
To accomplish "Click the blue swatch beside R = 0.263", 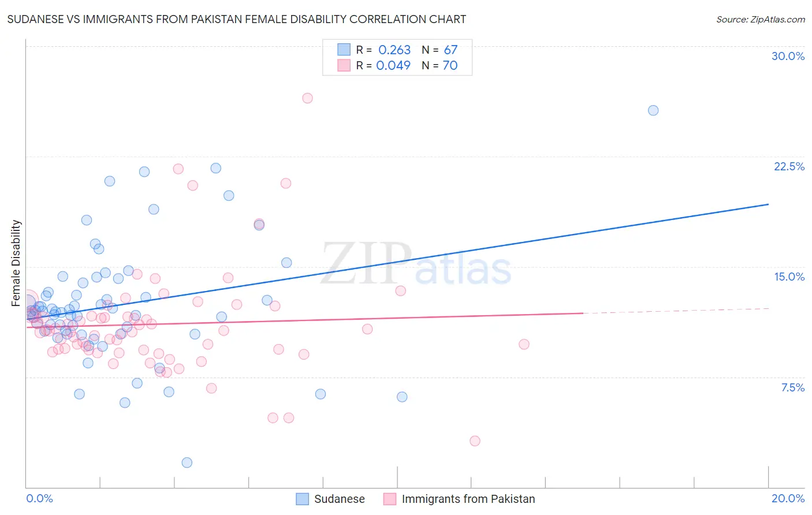I will [x=344, y=50].
